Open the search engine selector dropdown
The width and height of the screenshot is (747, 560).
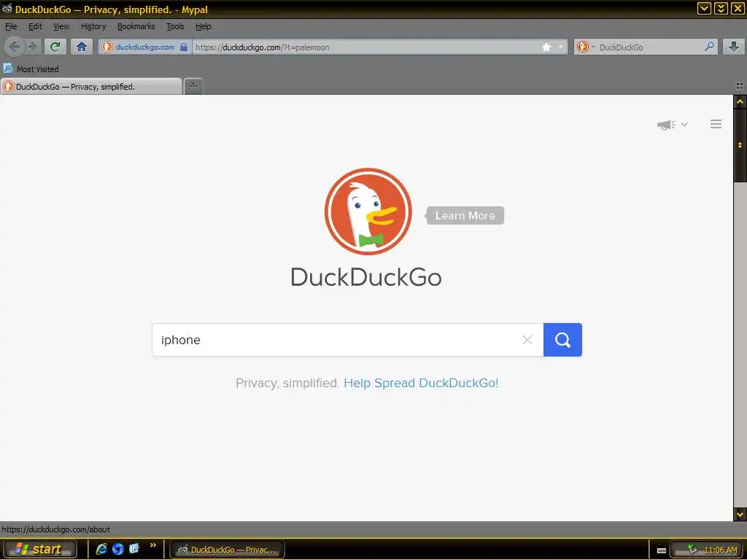click(x=586, y=47)
